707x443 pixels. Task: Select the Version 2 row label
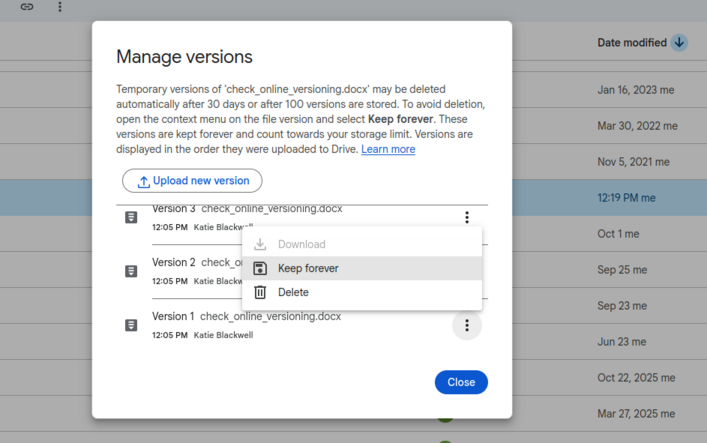174,263
